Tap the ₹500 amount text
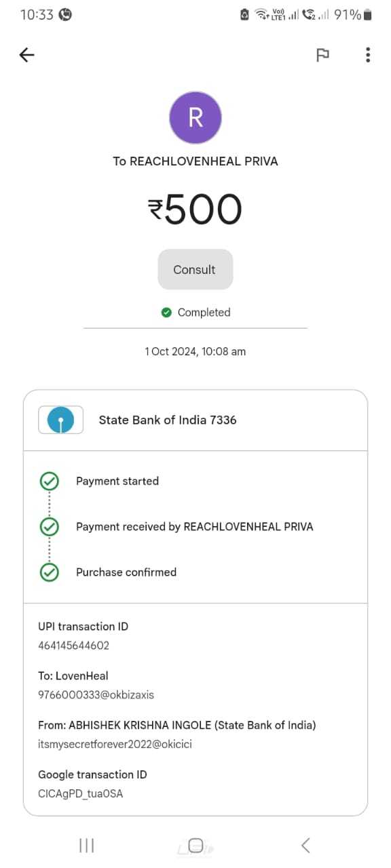The height and width of the screenshot is (868, 391). click(x=195, y=209)
